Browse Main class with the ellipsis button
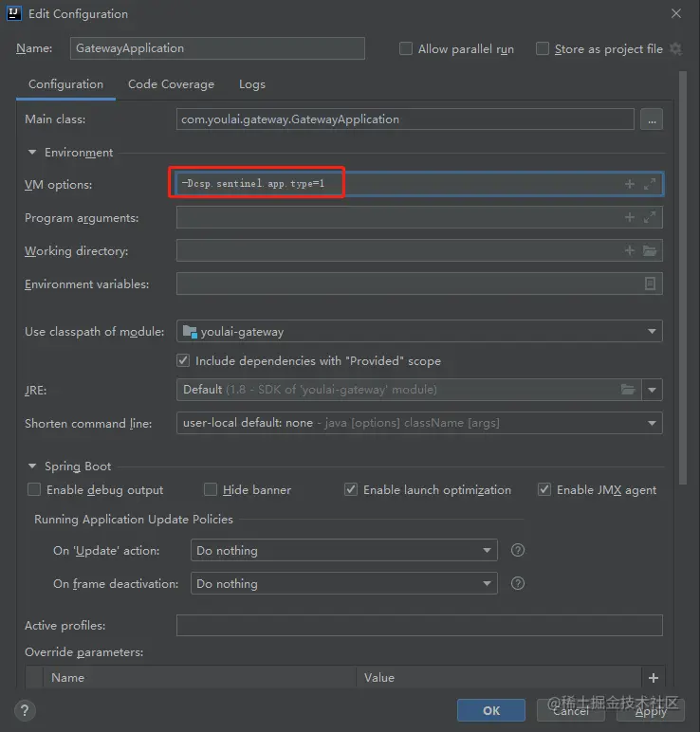This screenshot has width=700, height=732. pyautogui.click(x=652, y=119)
